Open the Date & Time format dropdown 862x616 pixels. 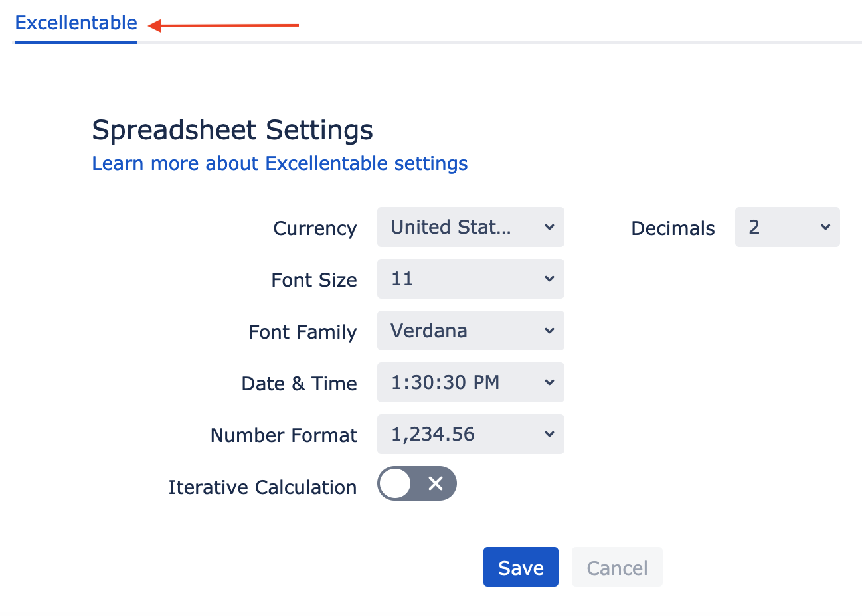click(x=471, y=382)
